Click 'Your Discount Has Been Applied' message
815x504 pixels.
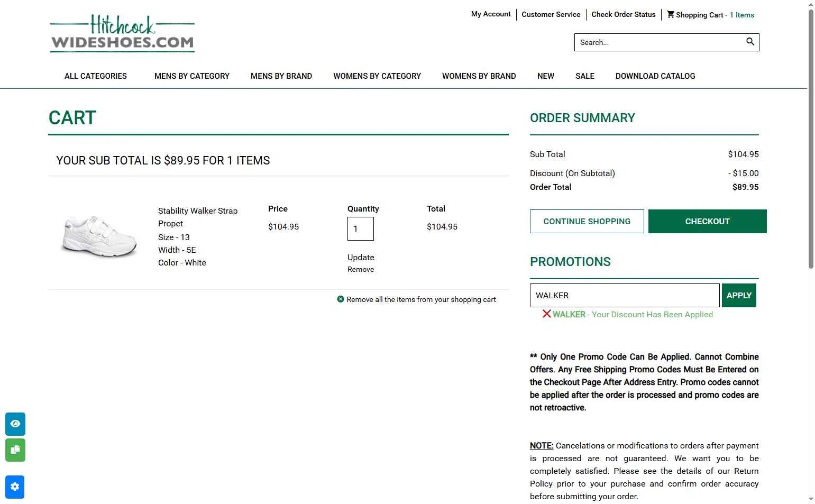tap(652, 314)
